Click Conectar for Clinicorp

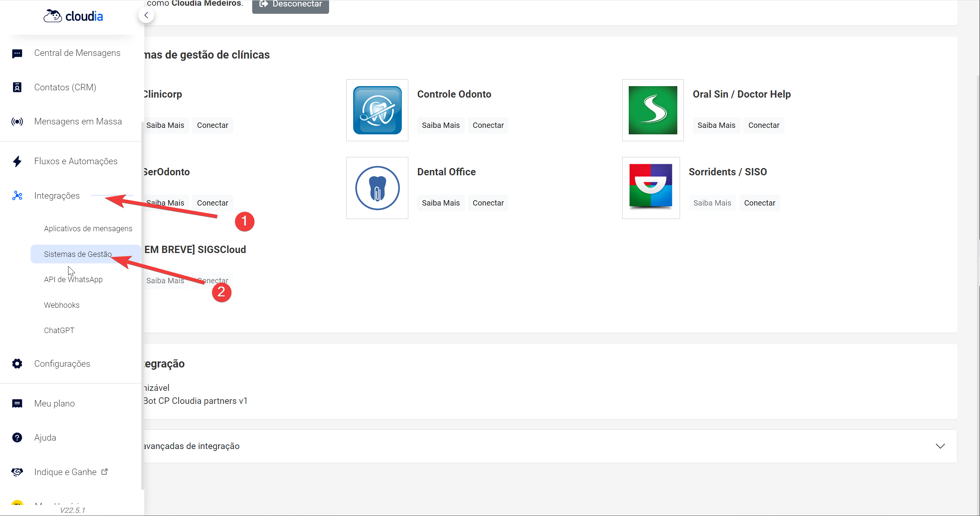tap(212, 125)
